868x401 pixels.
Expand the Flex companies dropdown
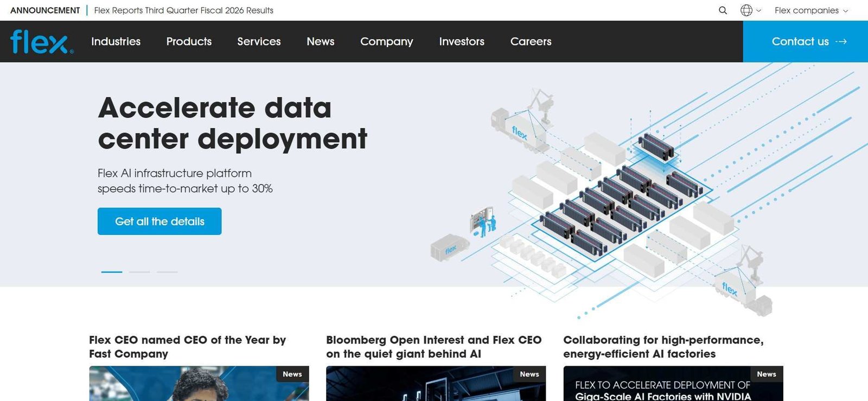[811, 10]
